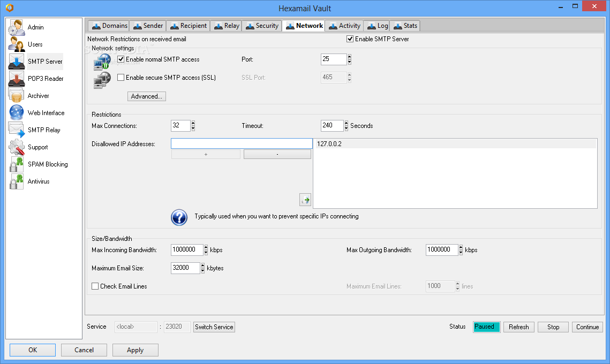Viewport: 610px width, 364px height.
Task: Open the Web Interface globe icon
Action: 17,113
